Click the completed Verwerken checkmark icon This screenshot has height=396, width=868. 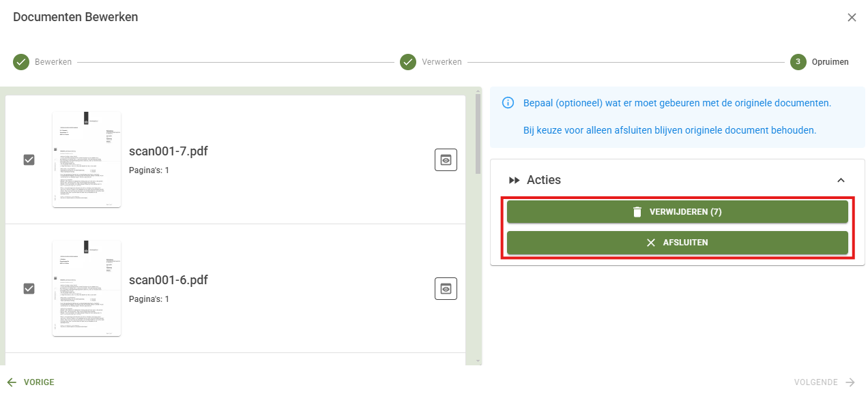(x=408, y=62)
